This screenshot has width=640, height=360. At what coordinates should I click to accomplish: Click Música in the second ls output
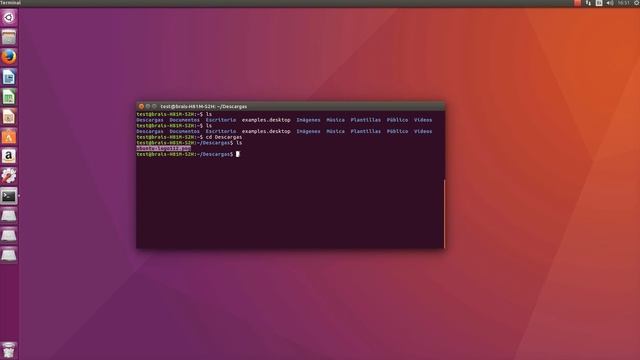pos(336,131)
